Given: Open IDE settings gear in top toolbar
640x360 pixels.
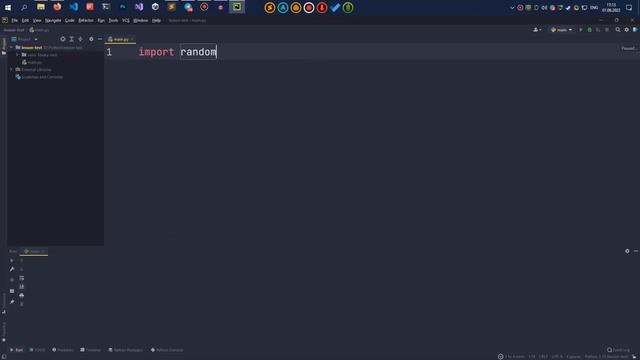Looking at the screenshot, I should click(x=627, y=30).
